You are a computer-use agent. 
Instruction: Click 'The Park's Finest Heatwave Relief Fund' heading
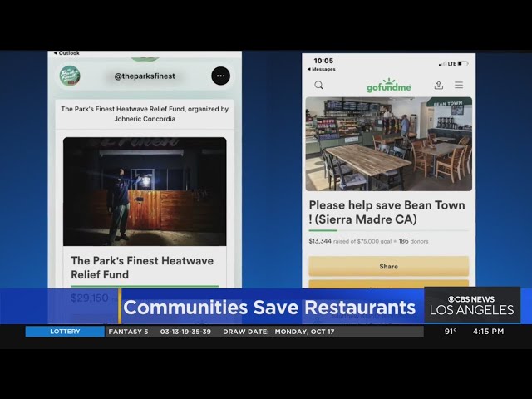[142, 268]
